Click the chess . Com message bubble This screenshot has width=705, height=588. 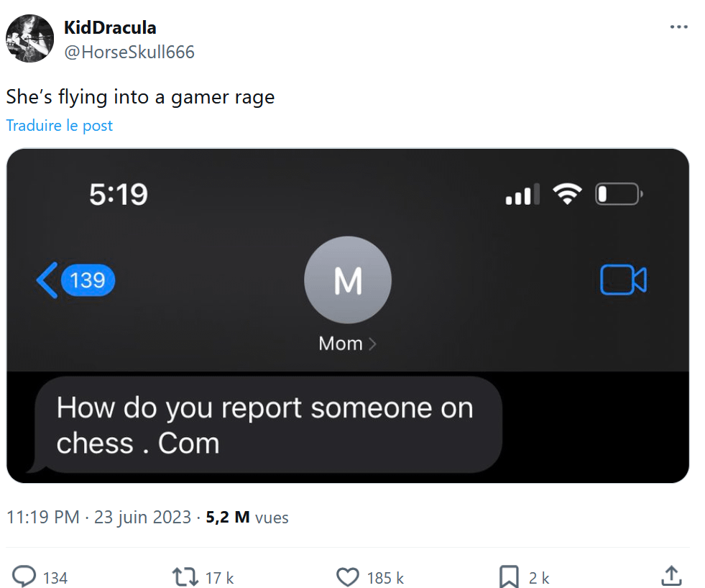tap(265, 426)
